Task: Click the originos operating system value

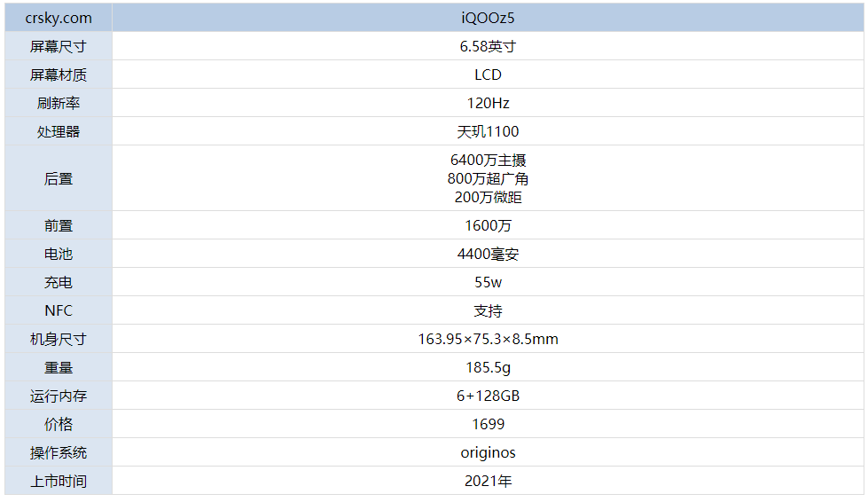Action: click(x=488, y=452)
